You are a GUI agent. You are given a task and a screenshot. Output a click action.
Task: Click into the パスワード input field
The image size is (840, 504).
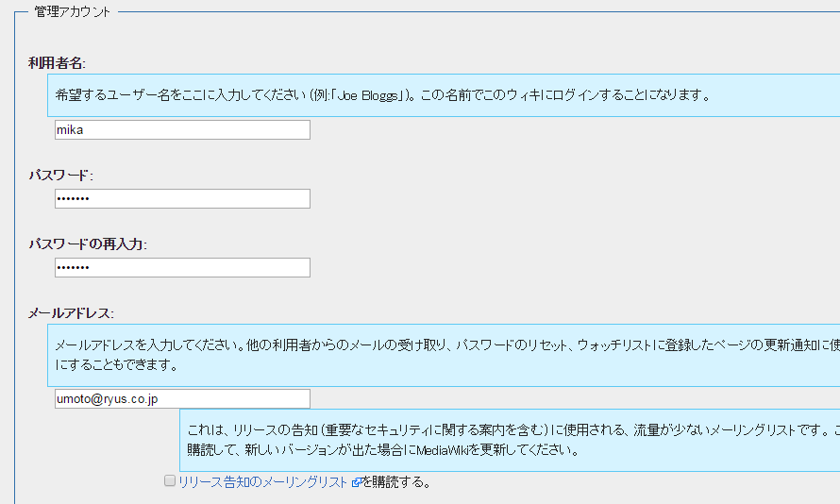point(182,198)
